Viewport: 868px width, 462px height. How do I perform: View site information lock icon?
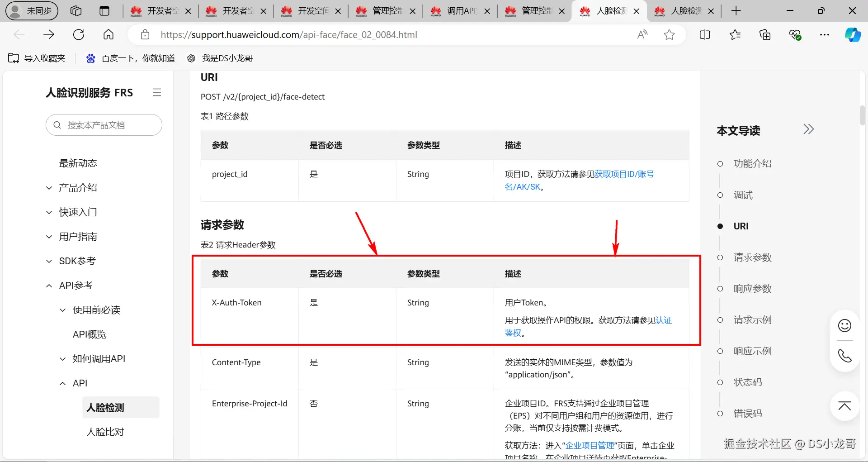coord(145,34)
